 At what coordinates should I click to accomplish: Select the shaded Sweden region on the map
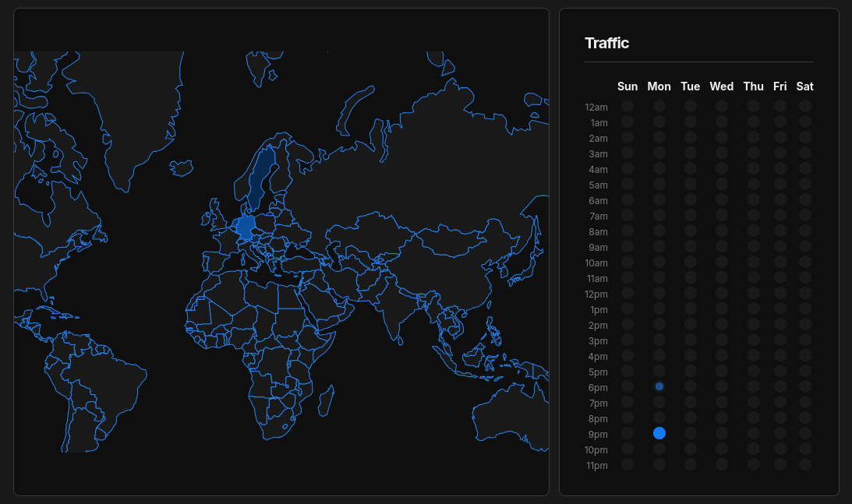coord(265,173)
